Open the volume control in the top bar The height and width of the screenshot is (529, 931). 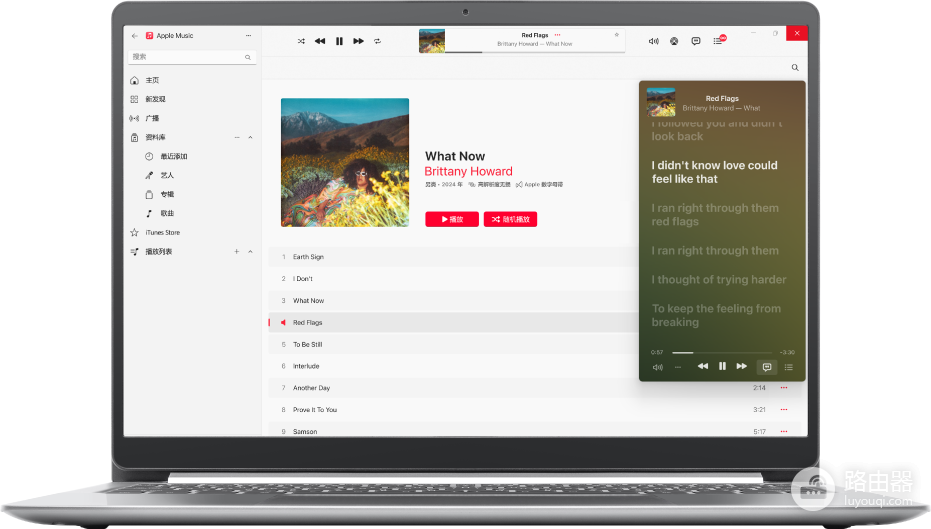pos(654,41)
